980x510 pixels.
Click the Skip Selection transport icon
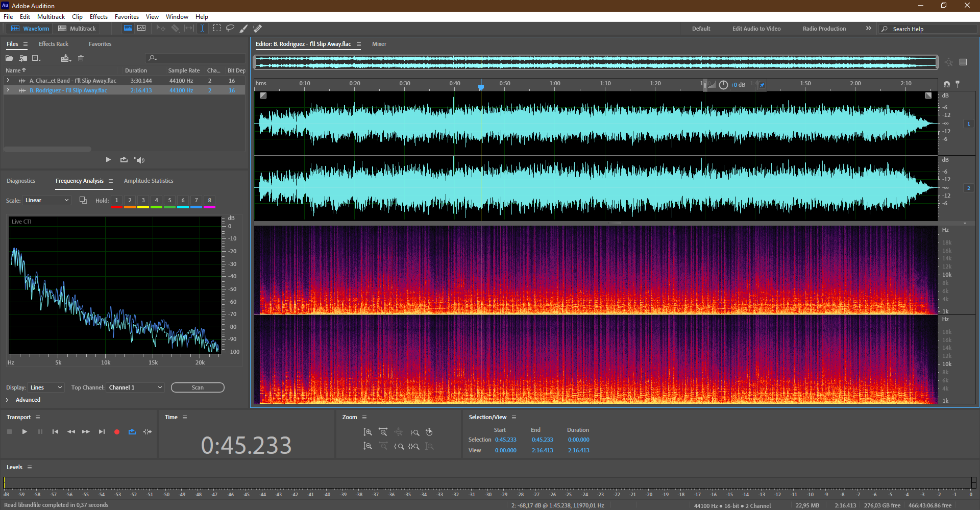click(148, 432)
